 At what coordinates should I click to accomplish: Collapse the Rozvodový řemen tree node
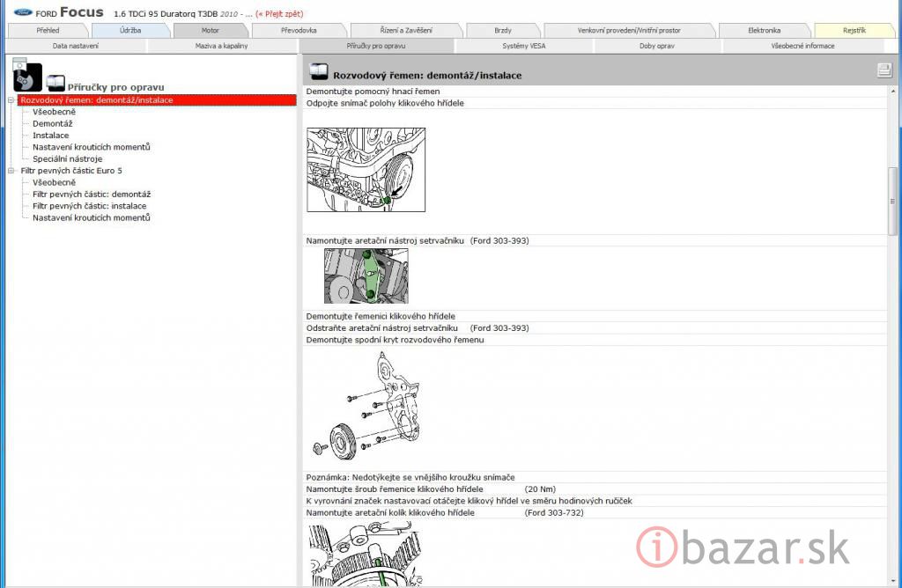point(11,100)
